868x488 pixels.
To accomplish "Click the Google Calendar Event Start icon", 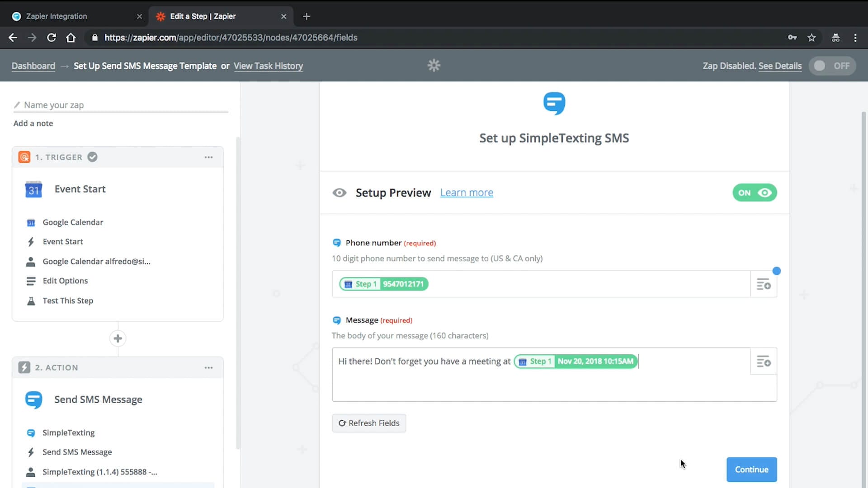I will point(33,189).
